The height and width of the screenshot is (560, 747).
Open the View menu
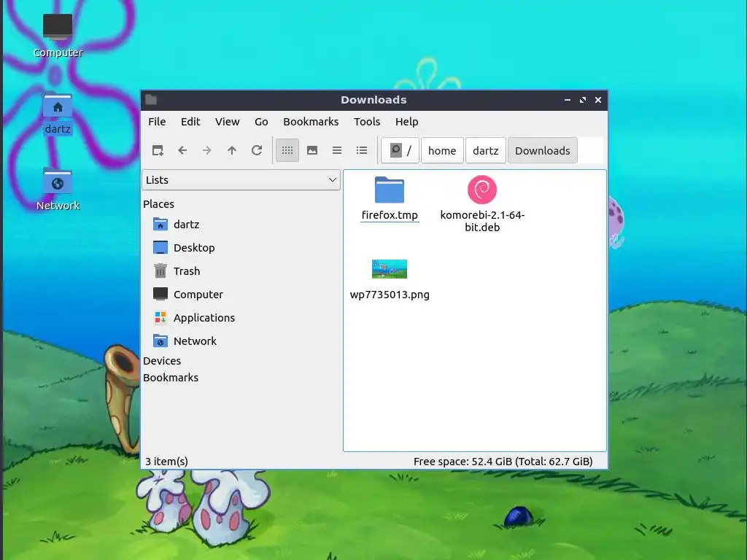228,122
